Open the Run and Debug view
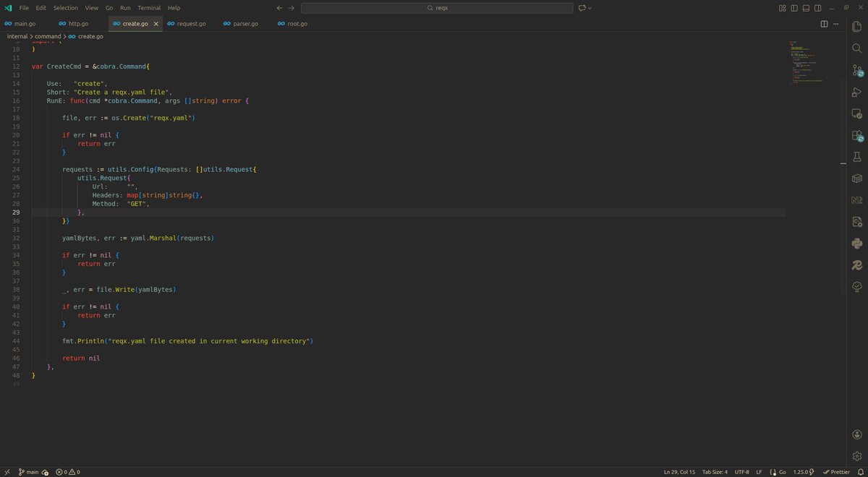 (857, 92)
